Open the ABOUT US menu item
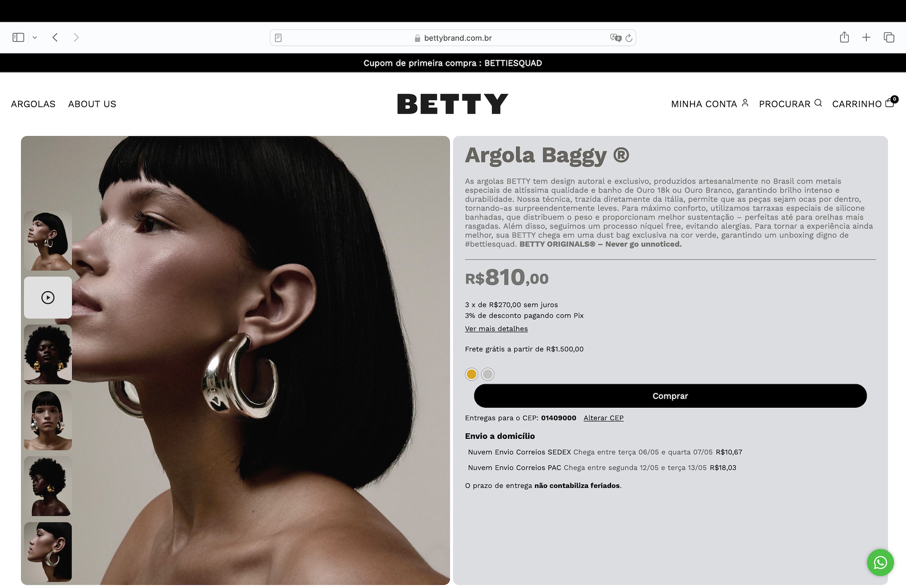Image resolution: width=906 pixels, height=588 pixels. (92, 104)
